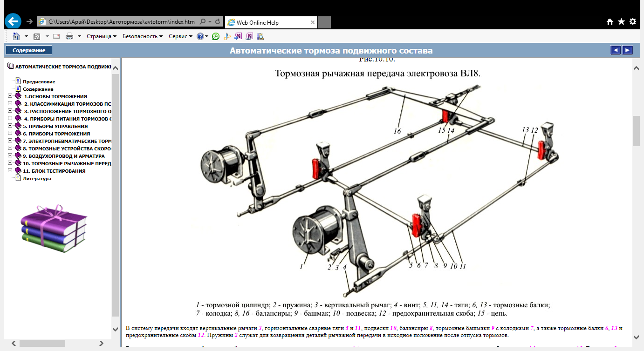Viewport: 644px width, 351px height.
Task: Open the Сервис menu
Action: (x=180, y=36)
